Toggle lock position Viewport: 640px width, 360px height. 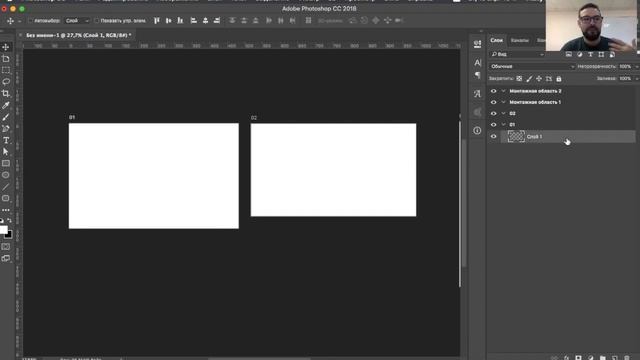point(539,78)
